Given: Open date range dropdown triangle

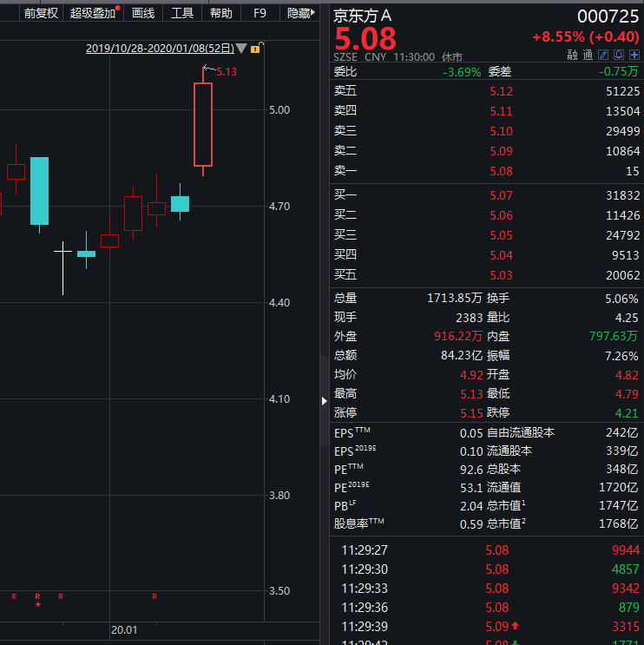Looking at the screenshot, I should pos(241,49).
